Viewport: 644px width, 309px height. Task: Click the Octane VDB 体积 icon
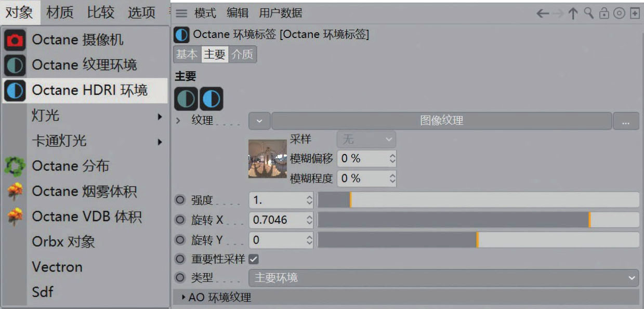pyautogui.click(x=15, y=216)
